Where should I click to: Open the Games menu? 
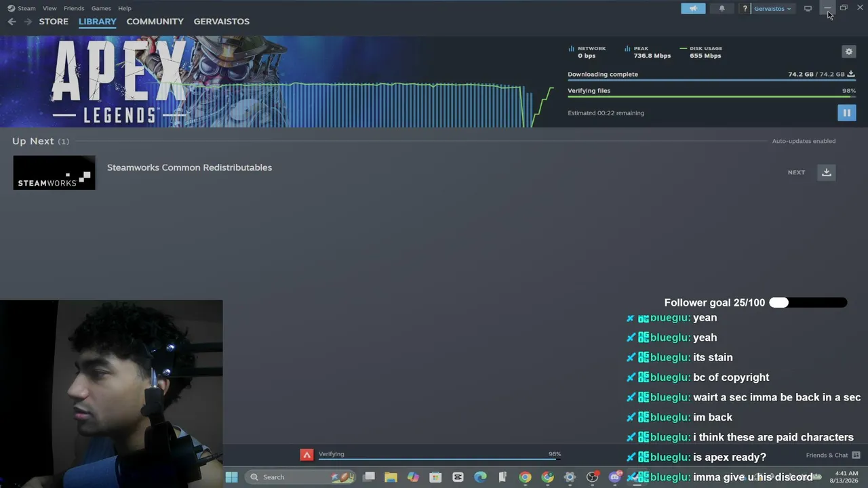[x=101, y=8]
